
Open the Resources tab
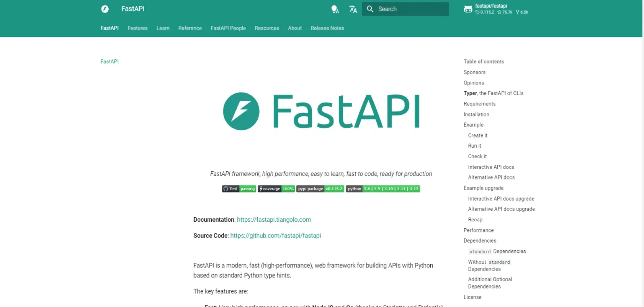click(267, 28)
